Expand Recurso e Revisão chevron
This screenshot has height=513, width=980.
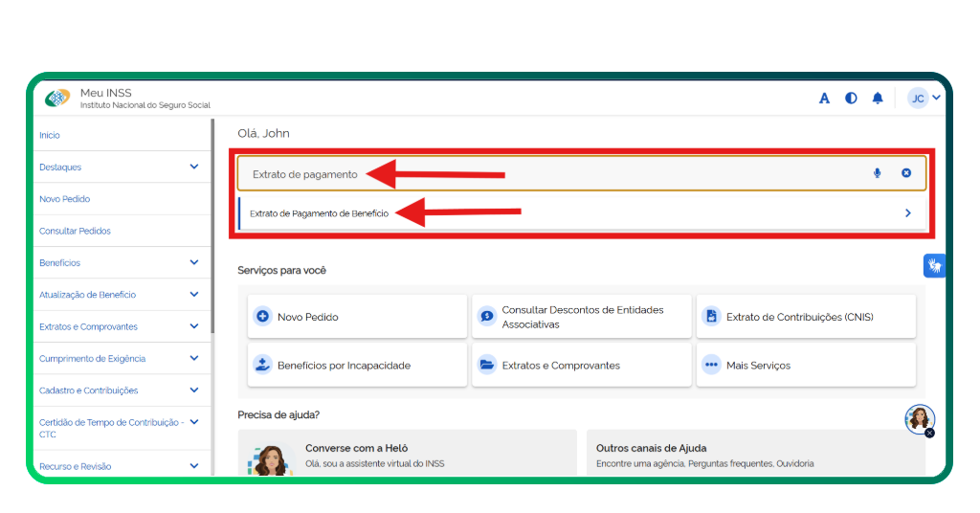point(193,465)
